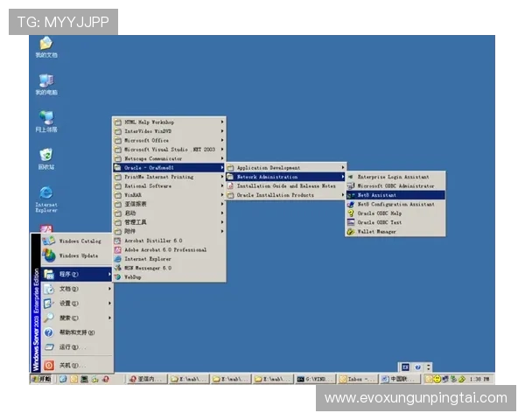Click the 文档 documents icon in Start menu
Image resolution: width=525 pixels, height=420 pixels.
[49, 289]
